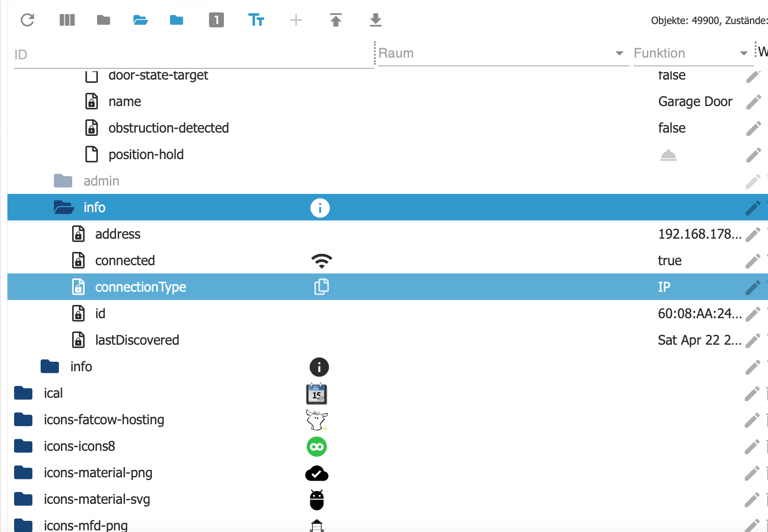Expand the icons-material-png folder
Screen dimensions: 768x532
pos(23,472)
